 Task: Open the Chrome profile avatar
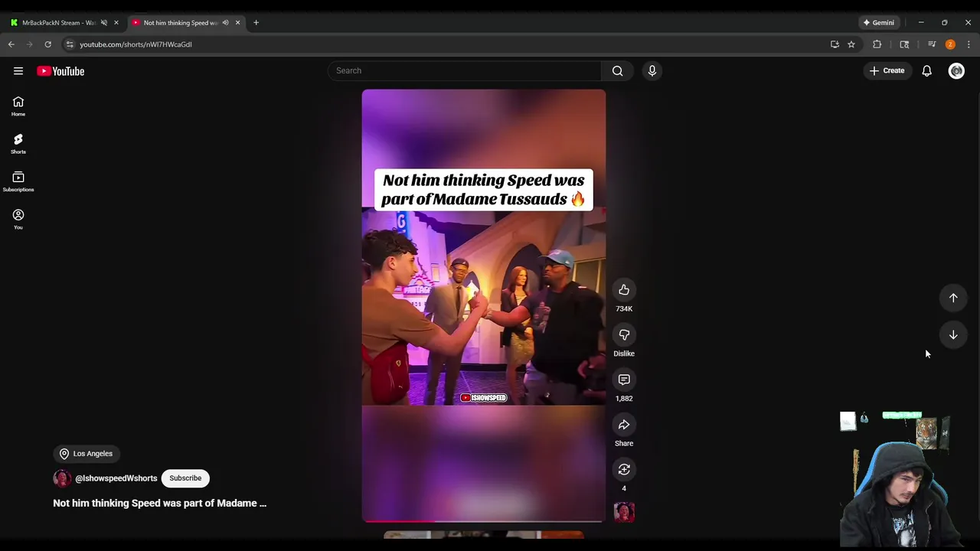[950, 44]
